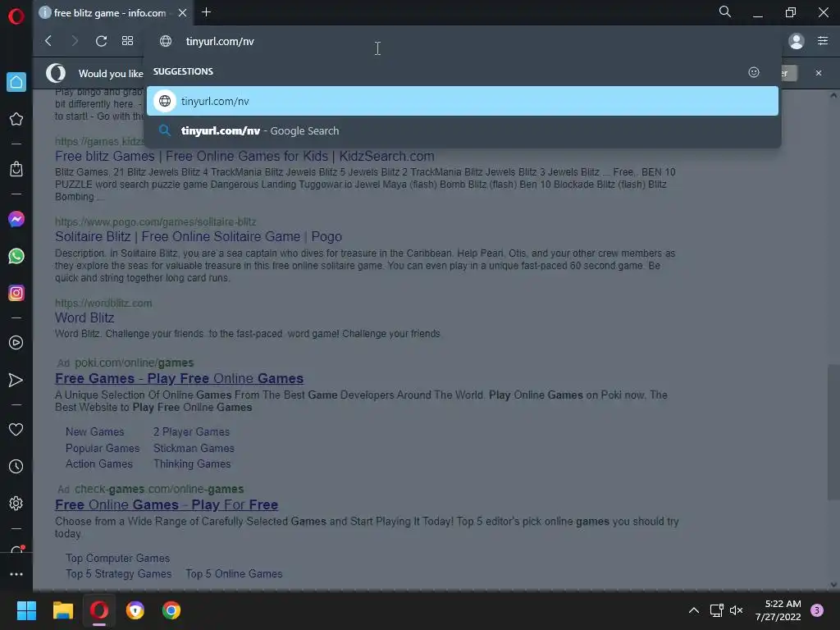This screenshot has width=840, height=630.
Task: Open the Shopping bag sidebar icon
Action: tap(16, 169)
